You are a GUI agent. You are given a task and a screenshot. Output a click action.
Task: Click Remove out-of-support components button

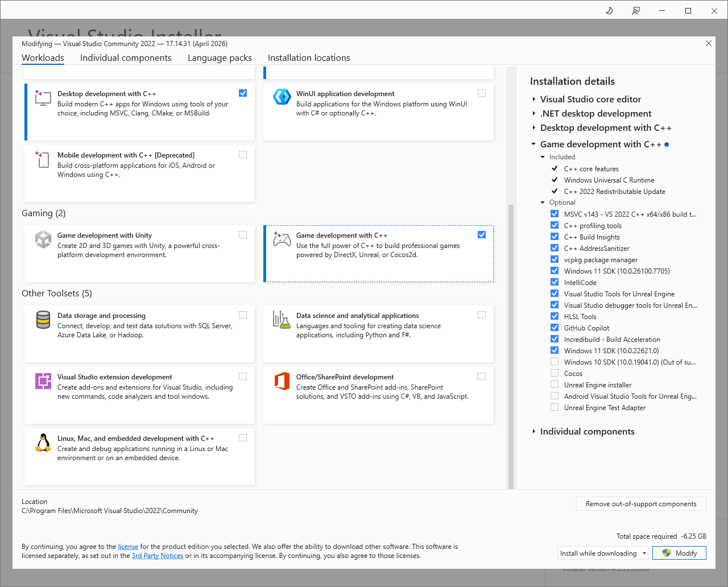641,504
